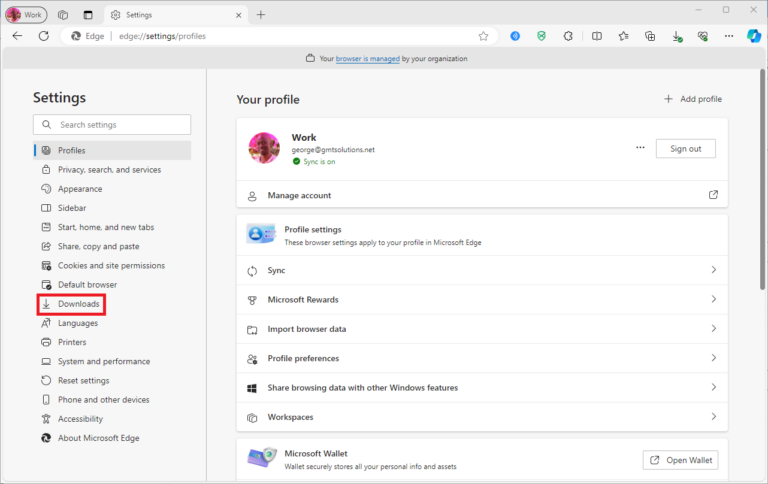Open the Workspaces icon in title bar
The image size is (768, 484).
click(x=63, y=15)
